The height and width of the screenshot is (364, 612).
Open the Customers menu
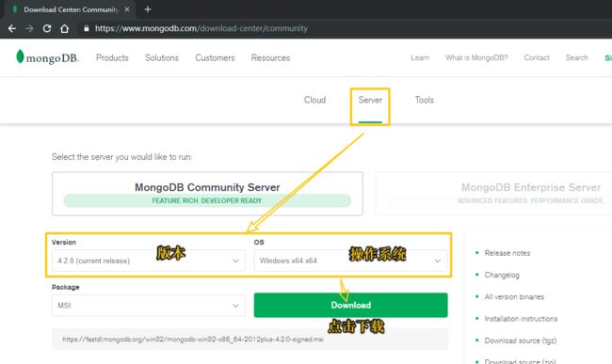click(x=215, y=57)
